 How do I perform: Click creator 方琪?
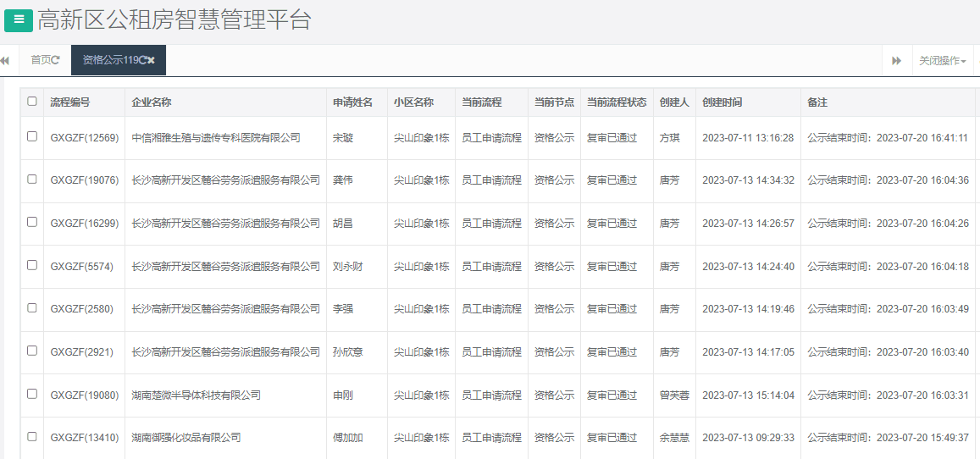click(669, 137)
